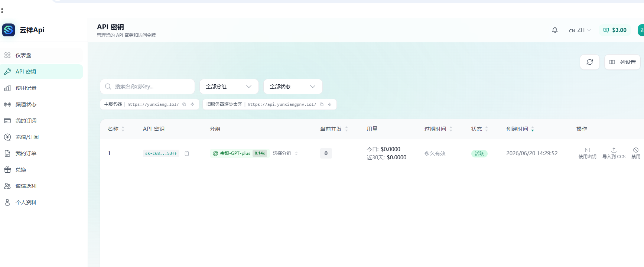Open the 仪表盘 dashboard menu item
Screen dimensions: 644x267
(42, 55)
